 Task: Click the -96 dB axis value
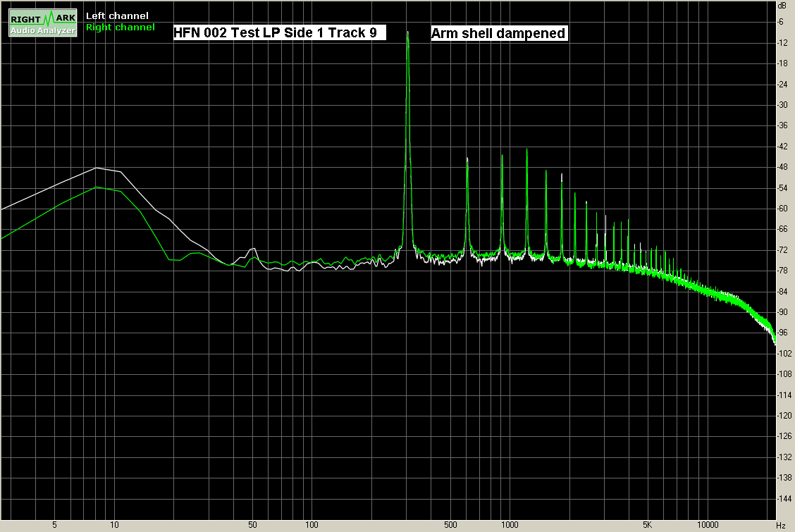(x=783, y=333)
